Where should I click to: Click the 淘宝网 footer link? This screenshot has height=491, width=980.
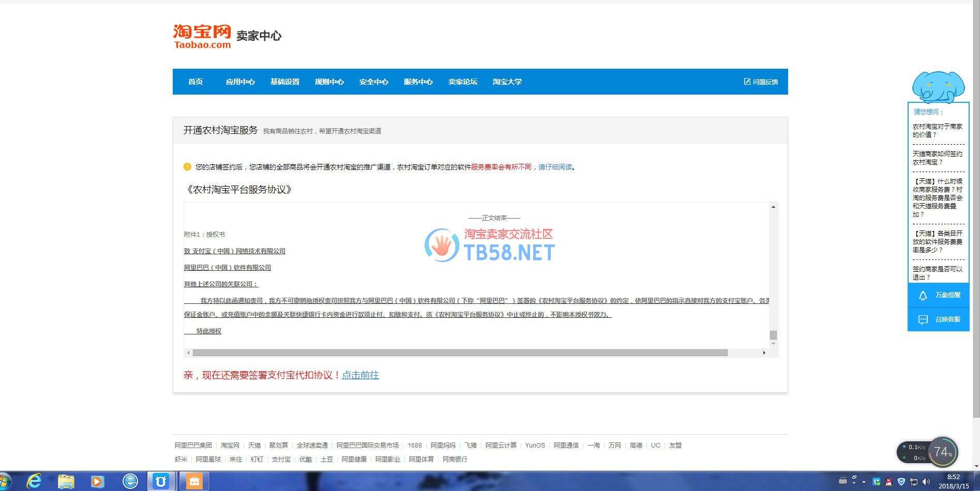[230, 446]
